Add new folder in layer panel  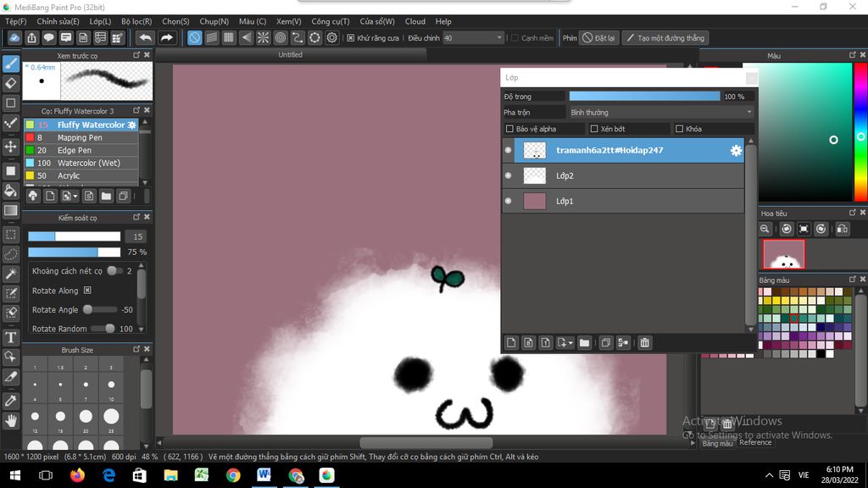pyautogui.click(x=584, y=343)
